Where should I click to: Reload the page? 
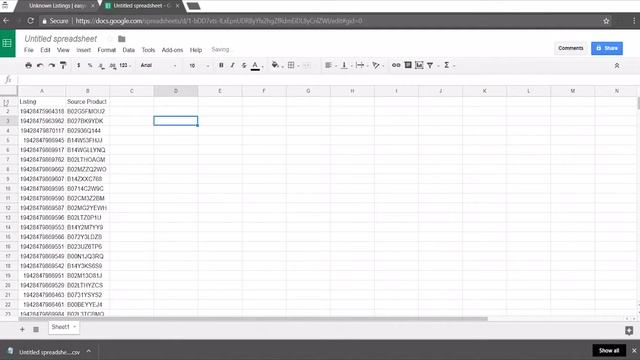30,20
